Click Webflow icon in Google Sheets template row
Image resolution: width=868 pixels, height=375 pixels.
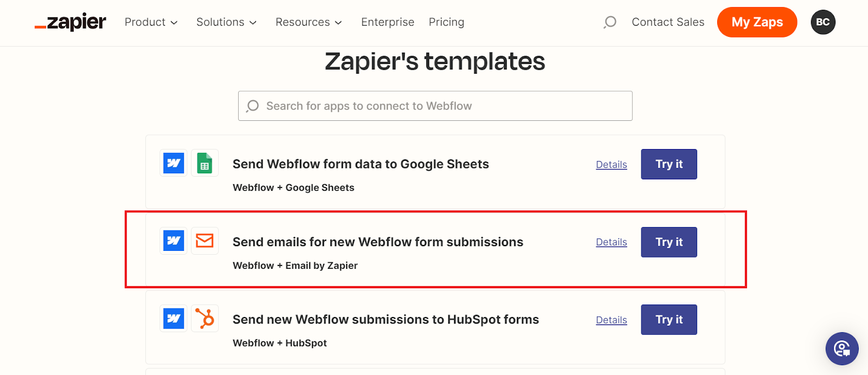[x=174, y=163]
